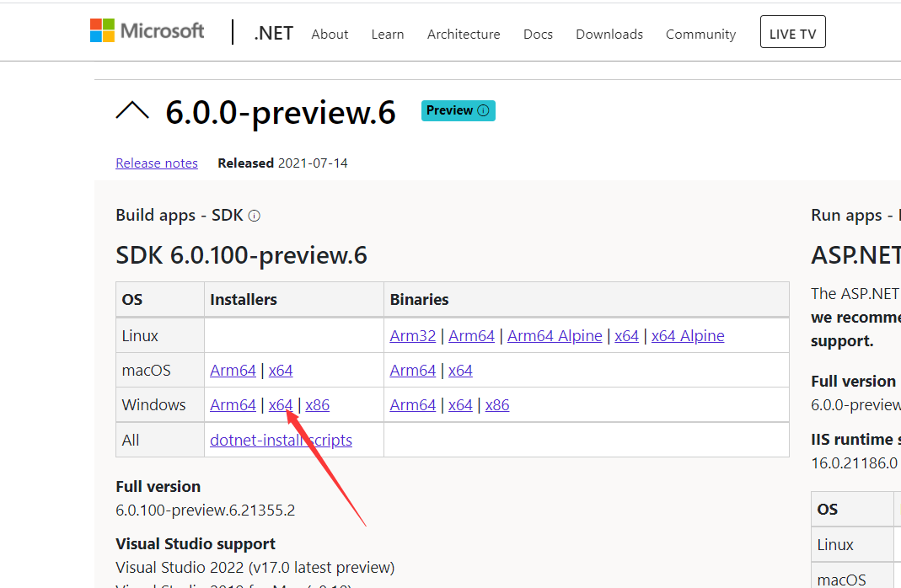Select the full version text 6.0.100-preview.6.21355.2
This screenshot has width=901, height=588.
(205, 510)
